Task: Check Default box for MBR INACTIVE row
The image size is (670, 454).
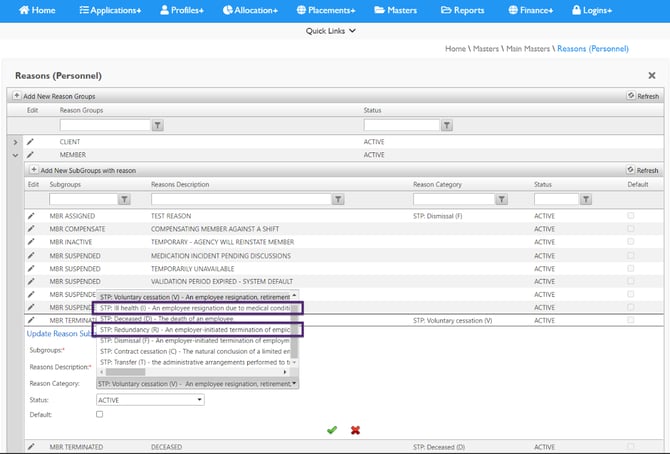Action: [631, 242]
